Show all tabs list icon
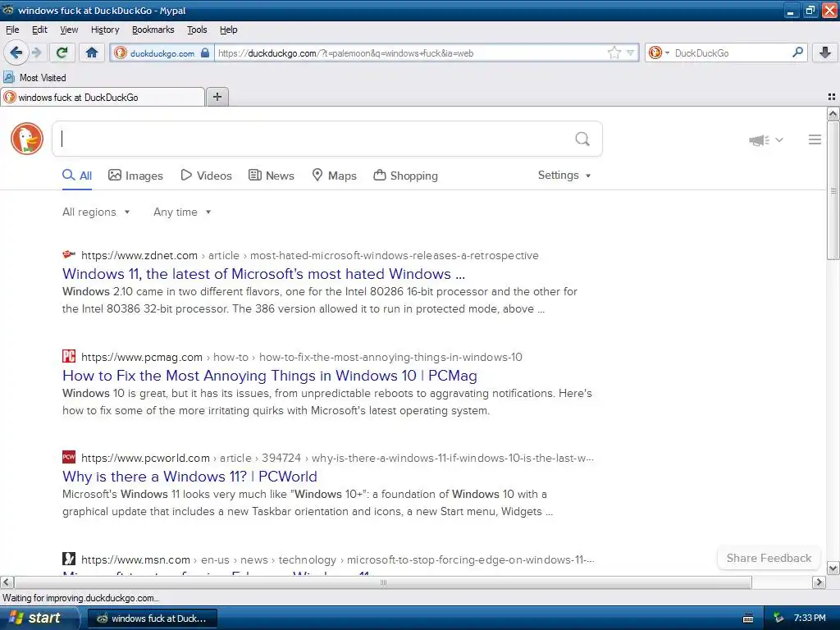Image resolution: width=840 pixels, height=630 pixels. [832, 97]
